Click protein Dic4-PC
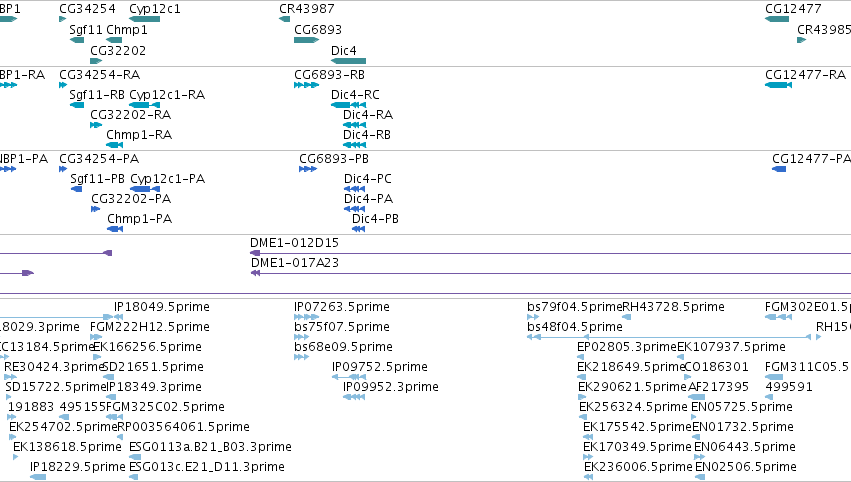Screen dimensions: 851x482 click(367, 179)
